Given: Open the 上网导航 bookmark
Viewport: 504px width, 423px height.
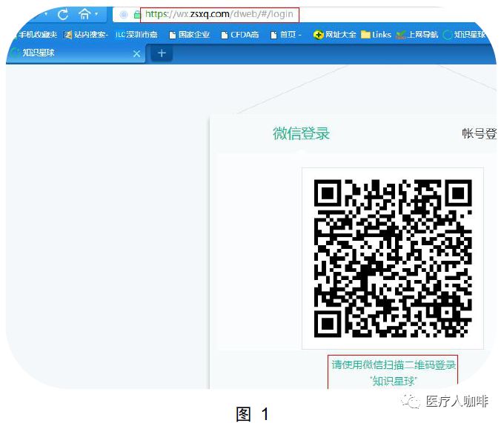Looking at the screenshot, I should pyautogui.click(x=417, y=35).
